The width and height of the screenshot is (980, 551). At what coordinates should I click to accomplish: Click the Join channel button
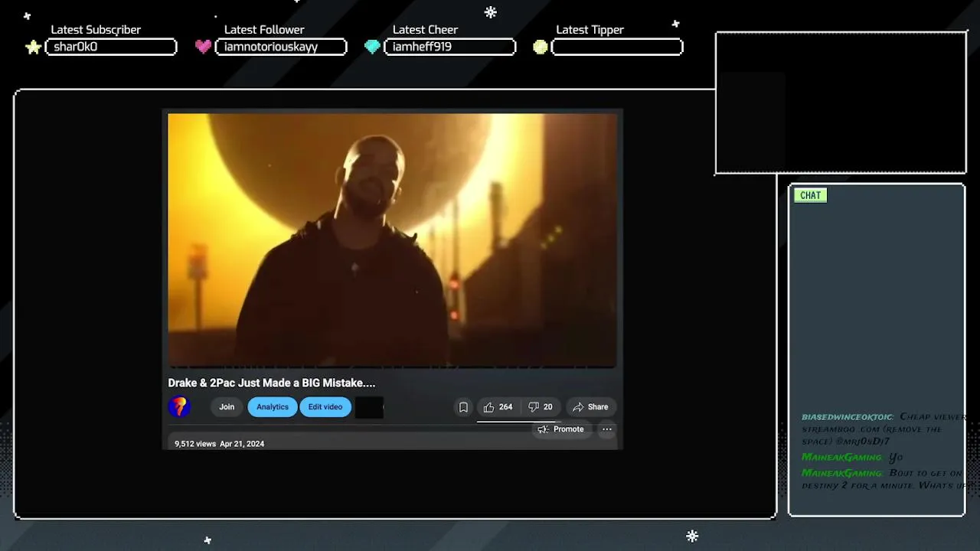point(227,407)
